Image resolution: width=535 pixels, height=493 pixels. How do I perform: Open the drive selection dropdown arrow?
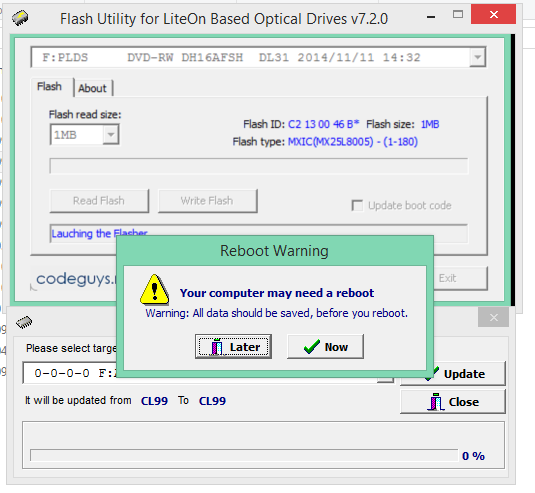(x=478, y=57)
